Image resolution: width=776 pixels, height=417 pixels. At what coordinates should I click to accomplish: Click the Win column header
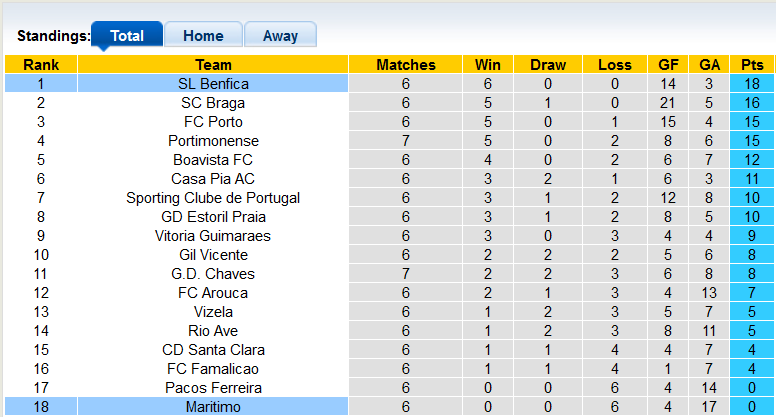pyautogui.click(x=488, y=65)
